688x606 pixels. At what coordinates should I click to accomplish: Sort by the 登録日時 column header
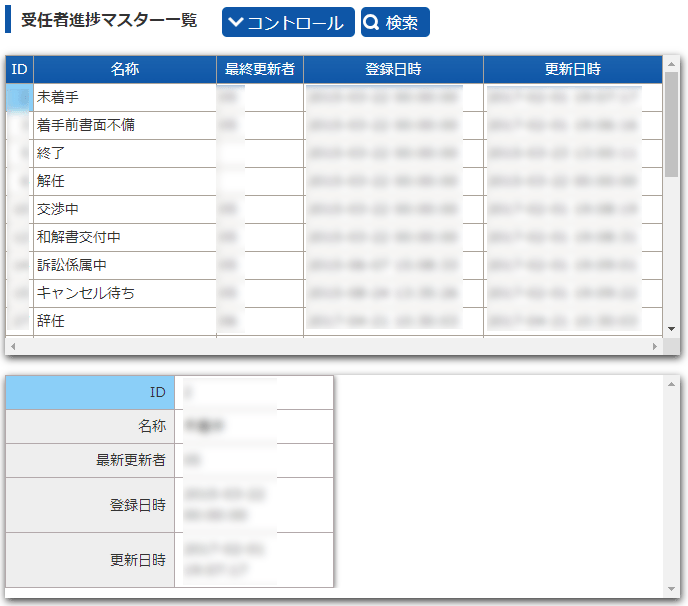tap(393, 69)
